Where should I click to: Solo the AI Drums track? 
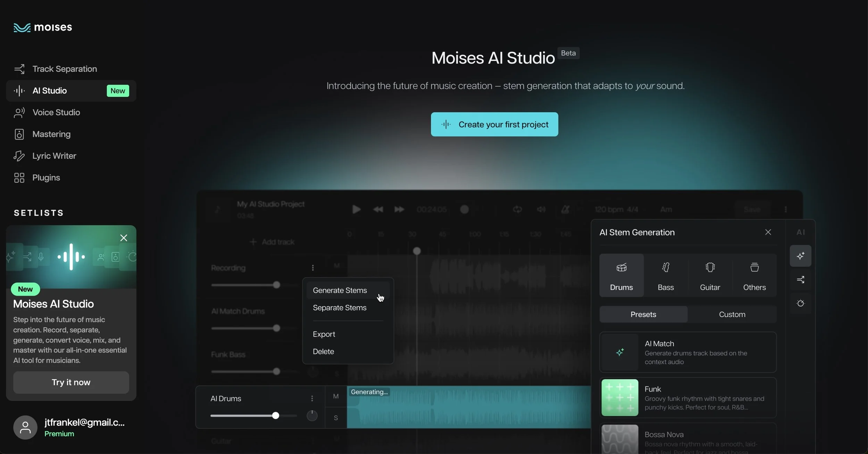point(336,418)
